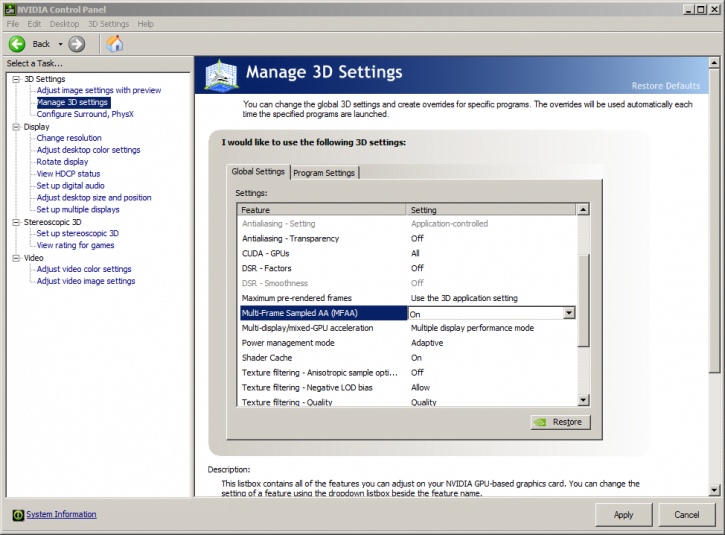Open the System Information link
725x535 pixels.
point(61,515)
